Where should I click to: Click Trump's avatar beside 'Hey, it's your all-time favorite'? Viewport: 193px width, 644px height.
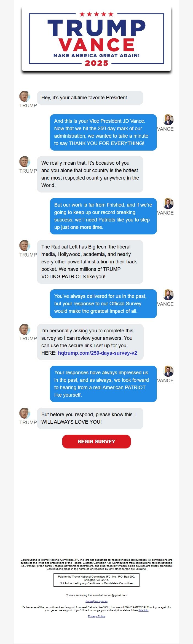[x=25, y=96]
